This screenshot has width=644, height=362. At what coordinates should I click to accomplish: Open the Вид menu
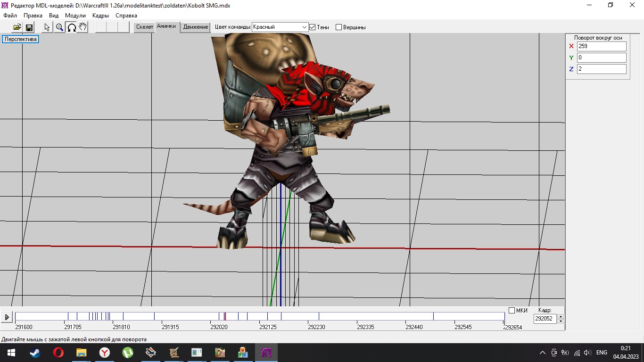[54, 16]
